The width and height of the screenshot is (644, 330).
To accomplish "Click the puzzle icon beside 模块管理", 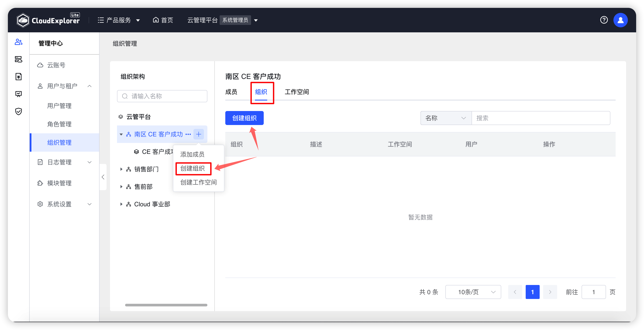I will pos(40,183).
